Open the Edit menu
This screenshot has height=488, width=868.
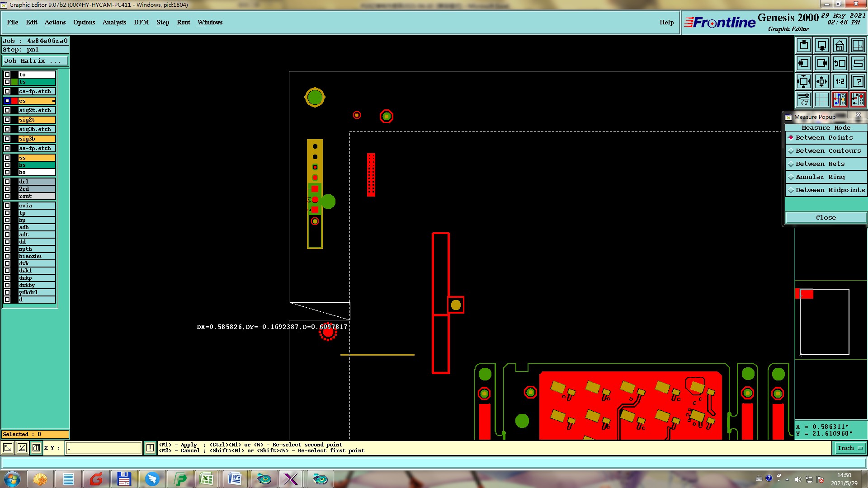(x=32, y=22)
